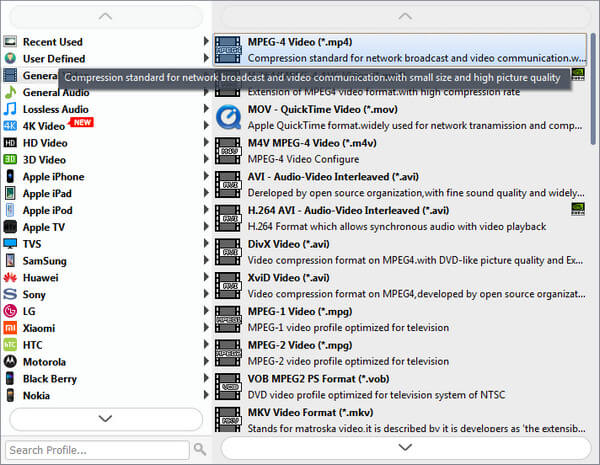This screenshot has width=600, height=465.
Task: Open the Motorola category
Action: tap(106, 362)
